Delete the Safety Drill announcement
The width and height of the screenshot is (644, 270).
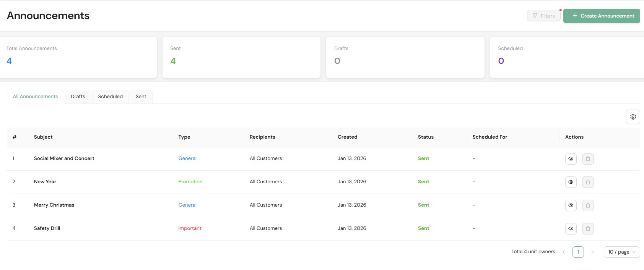coord(588,228)
